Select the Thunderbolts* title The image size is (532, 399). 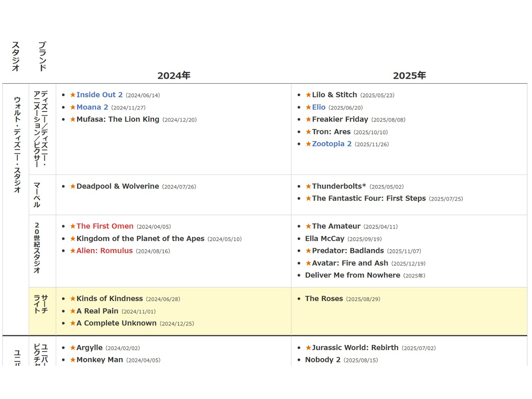coord(339,186)
